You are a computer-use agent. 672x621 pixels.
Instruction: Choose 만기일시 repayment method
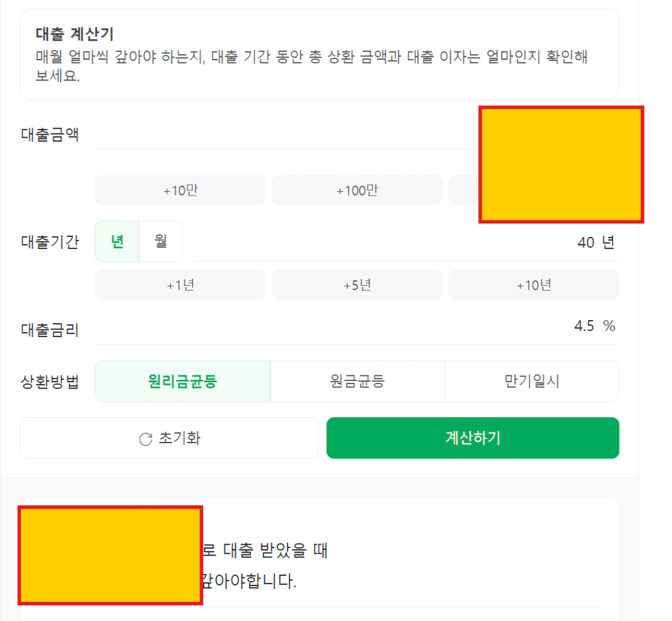click(532, 381)
